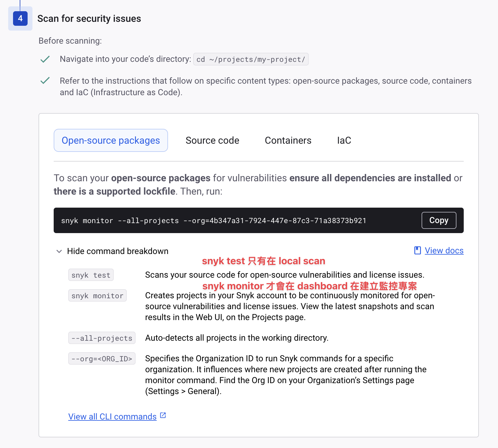The height and width of the screenshot is (448, 498).
Task: Switch to the IaC tab
Action: [344, 140]
